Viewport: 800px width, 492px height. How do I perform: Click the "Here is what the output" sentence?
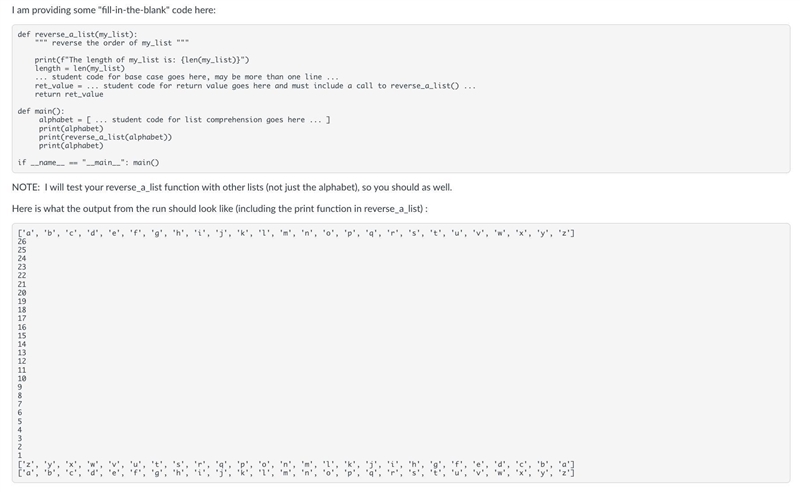tap(219, 209)
